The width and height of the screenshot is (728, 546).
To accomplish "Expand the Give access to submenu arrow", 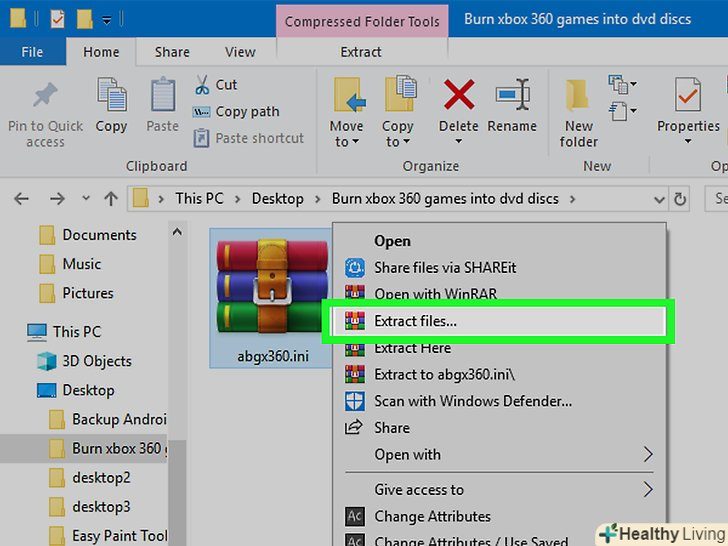I will 649,489.
